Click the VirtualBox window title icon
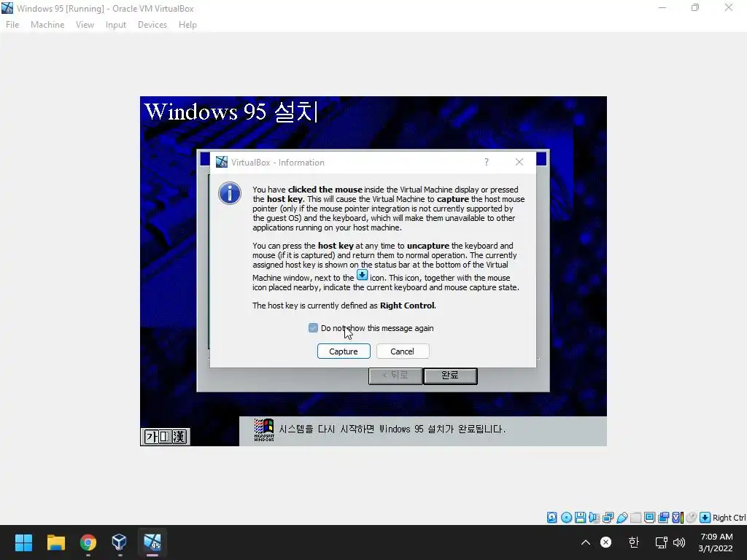Viewport: 747px width, 560px height. coord(7,8)
